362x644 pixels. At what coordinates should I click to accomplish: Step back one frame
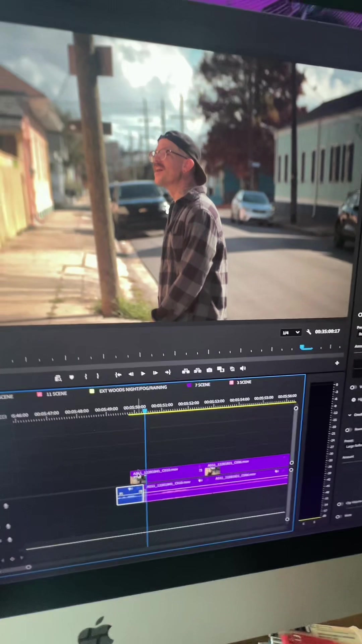131,374
